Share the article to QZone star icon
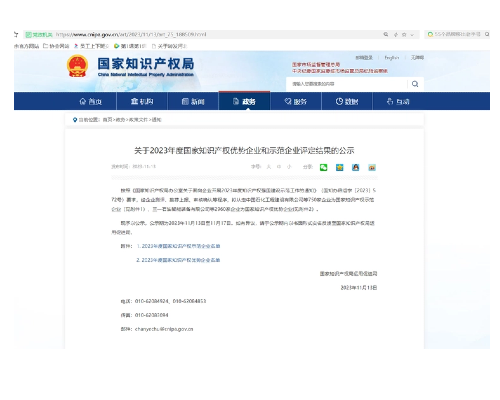This screenshot has width=500, height=400. [x=339, y=167]
